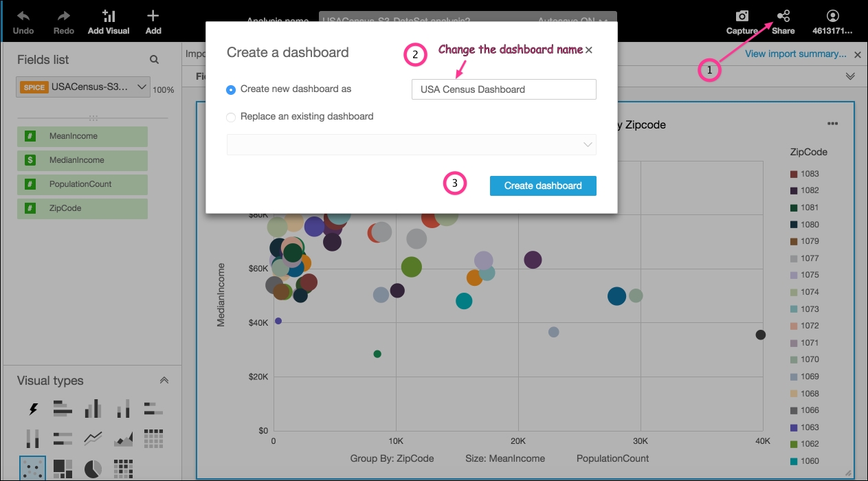
Task: Select the pie chart visual type
Action: pos(93,469)
